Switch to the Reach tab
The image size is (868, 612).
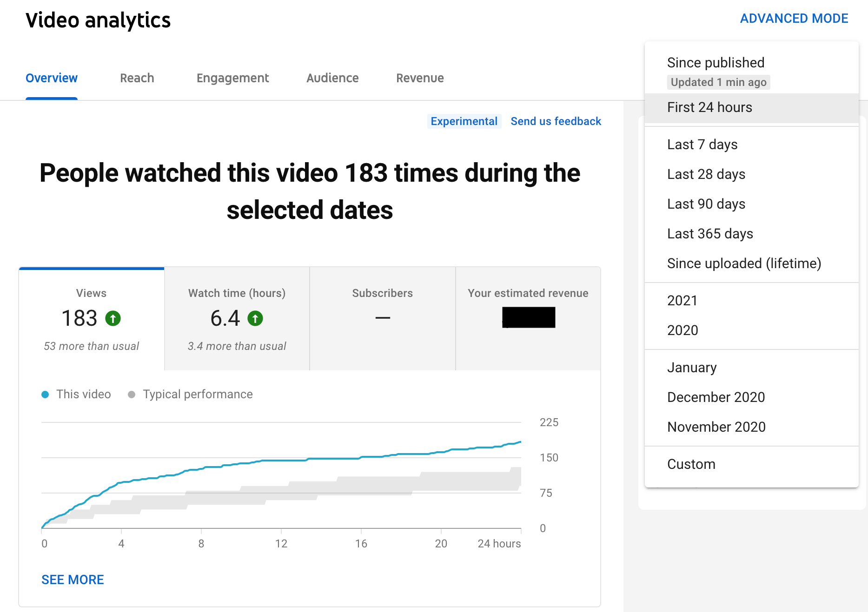click(137, 78)
